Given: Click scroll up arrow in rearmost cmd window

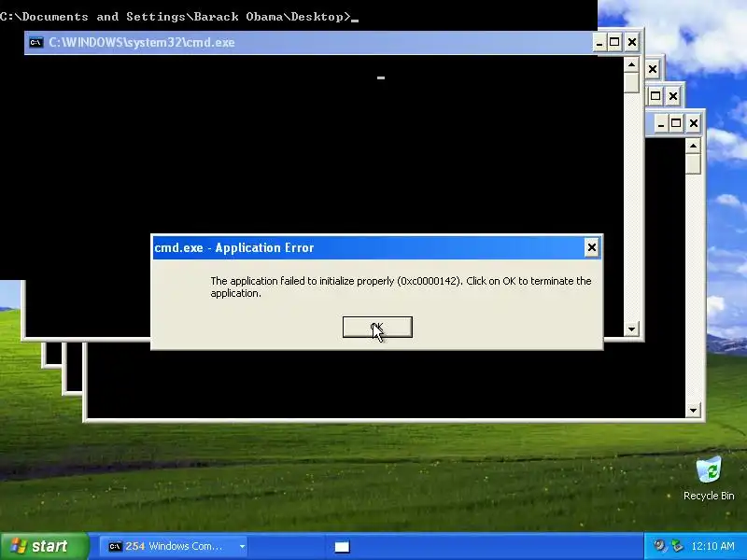Looking at the screenshot, I should point(693,146).
